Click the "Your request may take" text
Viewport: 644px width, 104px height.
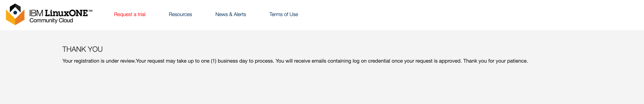click(x=160, y=61)
